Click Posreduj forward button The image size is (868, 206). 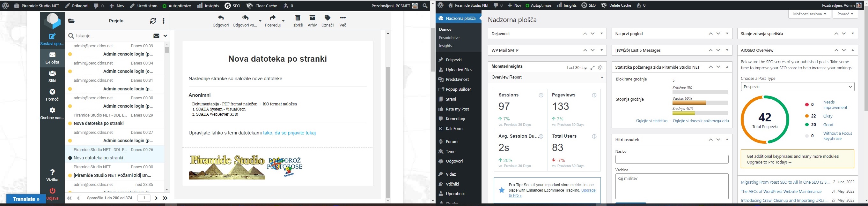(273, 21)
